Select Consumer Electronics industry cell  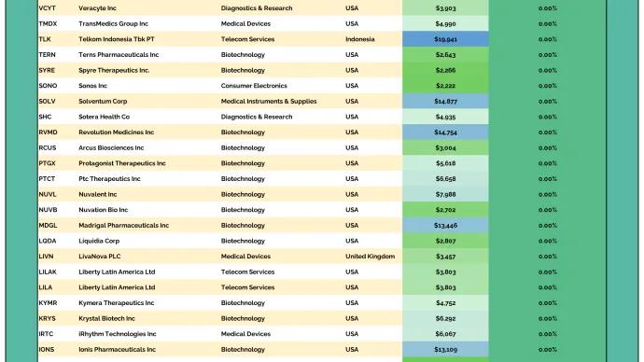coord(254,86)
